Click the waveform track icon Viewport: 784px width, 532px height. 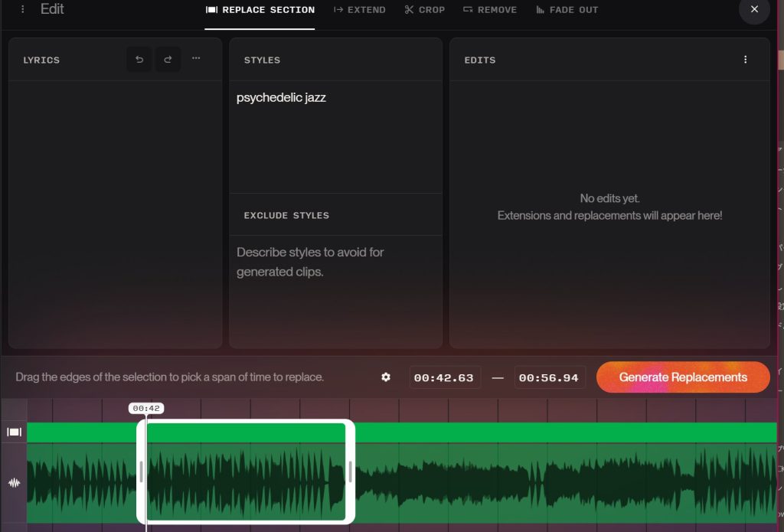pos(14,482)
